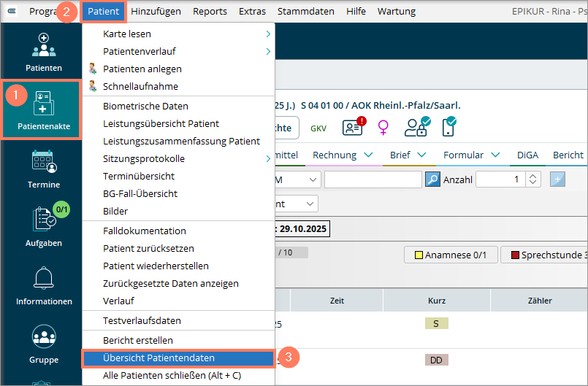The width and height of the screenshot is (588, 386).
Task: Open the Aufgaben task list
Action: tap(44, 227)
